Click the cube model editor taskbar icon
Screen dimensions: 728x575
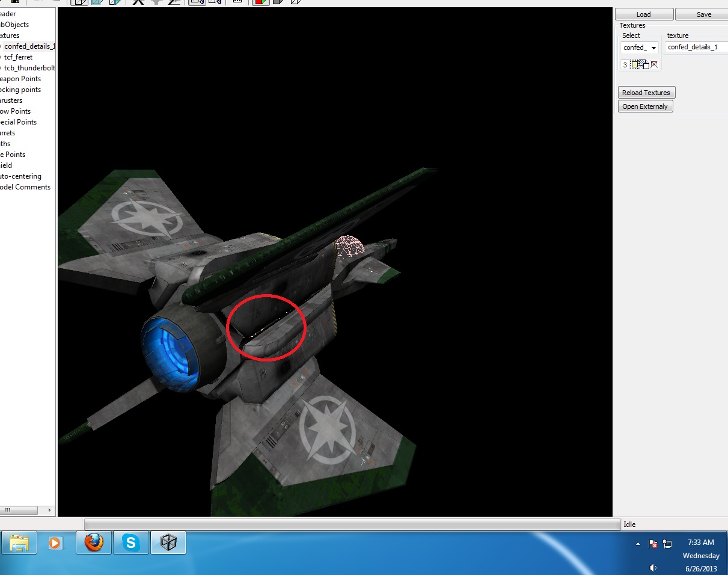168,543
